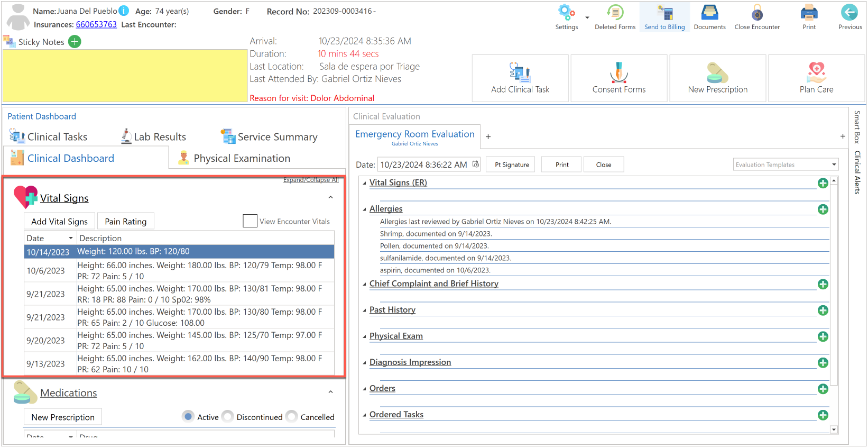Open the Consent Forms tile
This screenshot has width=868, height=448.
coord(619,78)
